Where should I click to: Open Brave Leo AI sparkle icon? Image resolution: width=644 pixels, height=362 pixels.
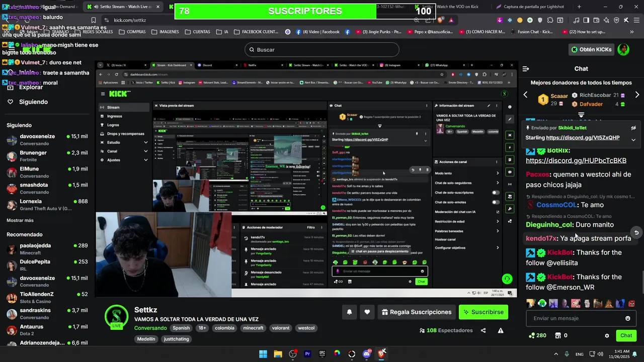tap(606, 20)
